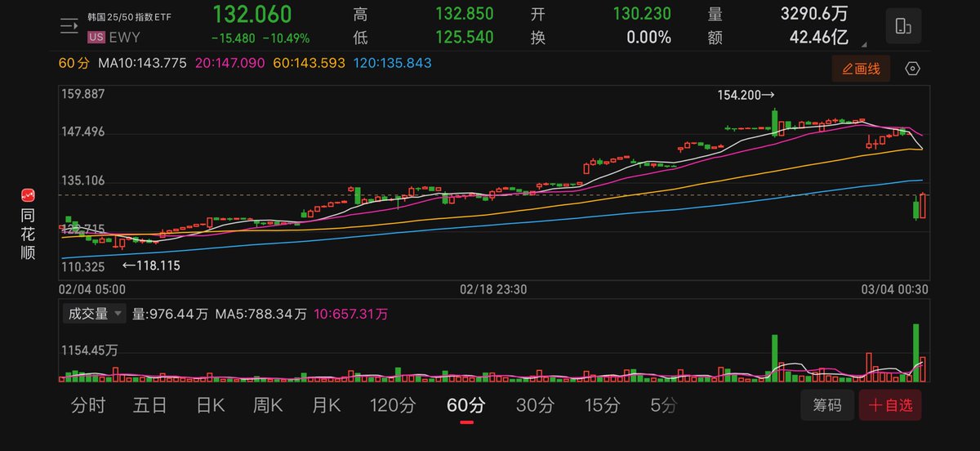Switch to the 分时 tab
This screenshot has width=980, height=451.
[x=88, y=405]
